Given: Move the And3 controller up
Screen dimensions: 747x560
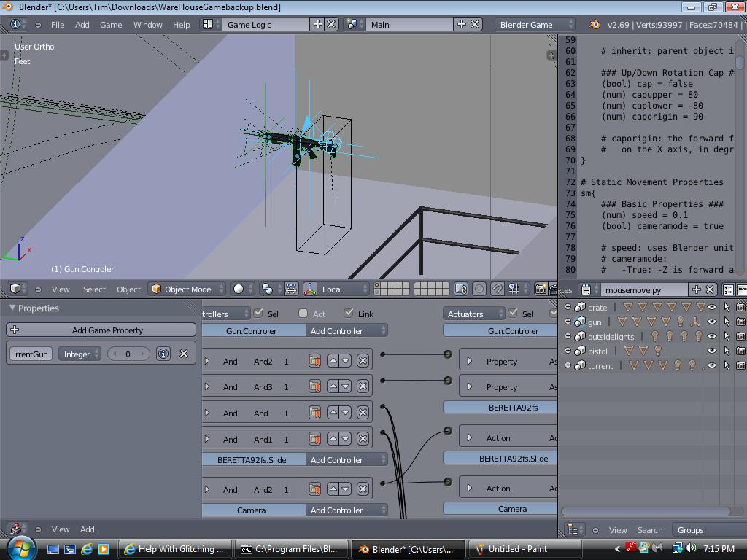Looking at the screenshot, I should 333,386.
